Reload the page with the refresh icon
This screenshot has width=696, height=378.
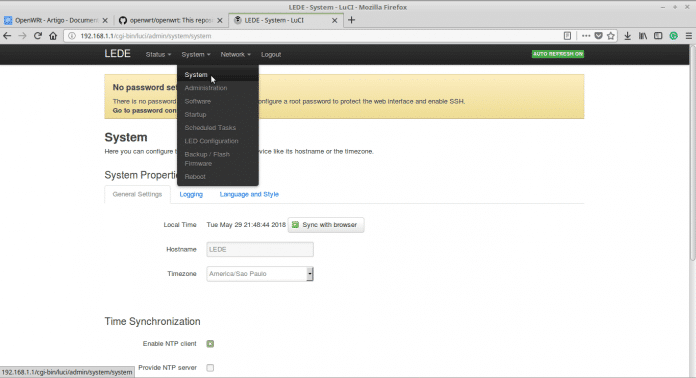point(38,36)
